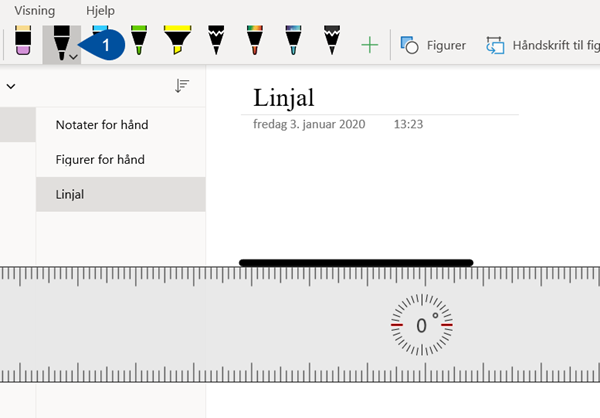The image size is (600, 418).
Task: Open the Figurer shapes tool
Action: (x=433, y=45)
